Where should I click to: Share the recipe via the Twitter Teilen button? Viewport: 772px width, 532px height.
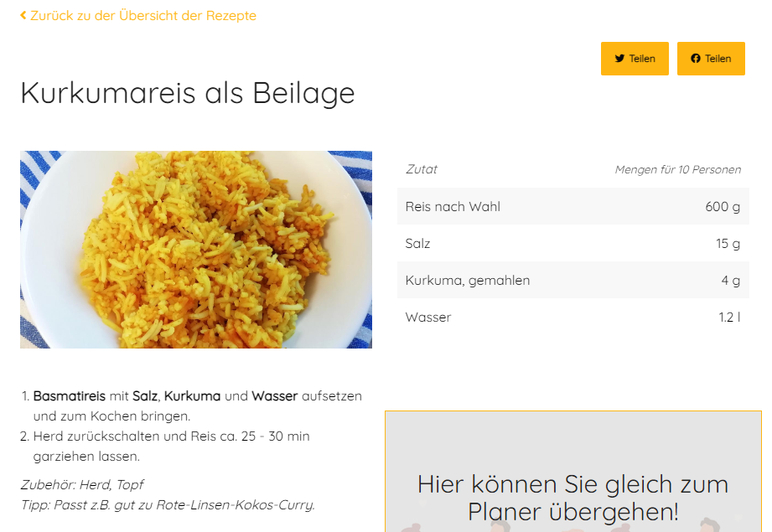click(635, 59)
